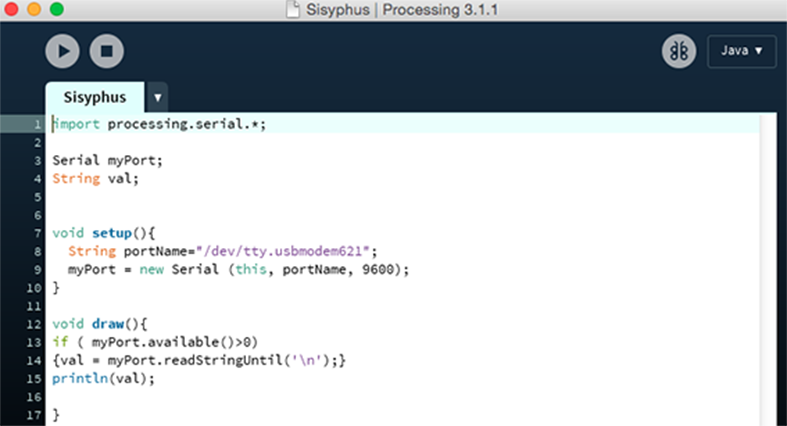Open the tab menu arrow beside Sisyphus
787x426 pixels.
pos(158,97)
